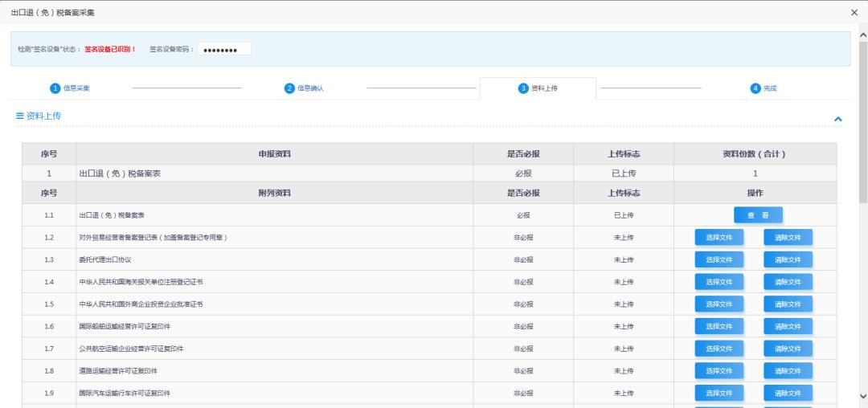
Task: Collapse the 资料上传 section with chevron
Action: click(838, 119)
